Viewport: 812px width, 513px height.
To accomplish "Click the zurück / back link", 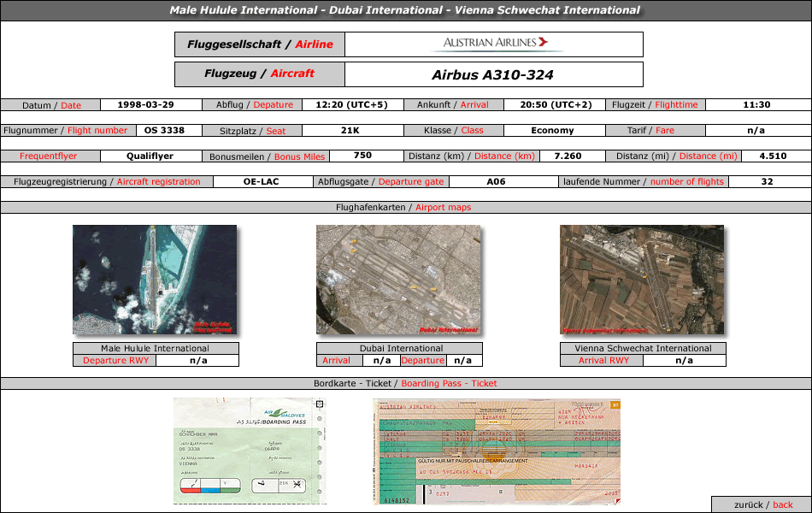I will tap(760, 504).
